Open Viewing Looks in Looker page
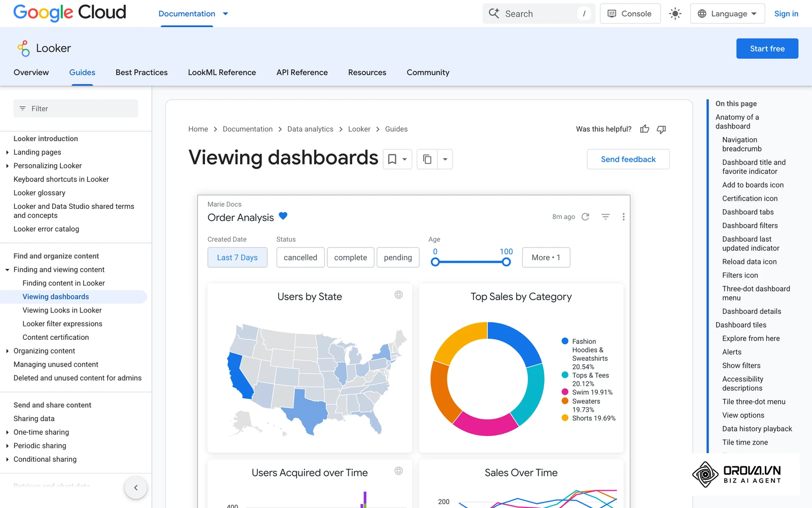 [x=62, y=310]
